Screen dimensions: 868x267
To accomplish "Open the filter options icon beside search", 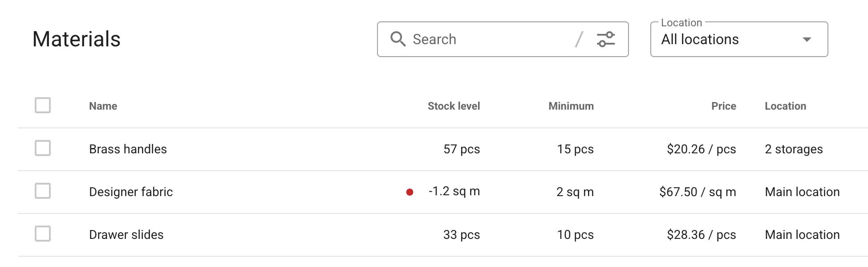I will tap(606, 39).
